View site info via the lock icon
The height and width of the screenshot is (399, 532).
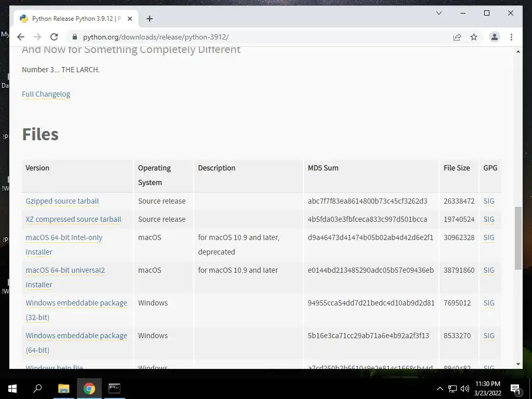(x=75, y=37)
